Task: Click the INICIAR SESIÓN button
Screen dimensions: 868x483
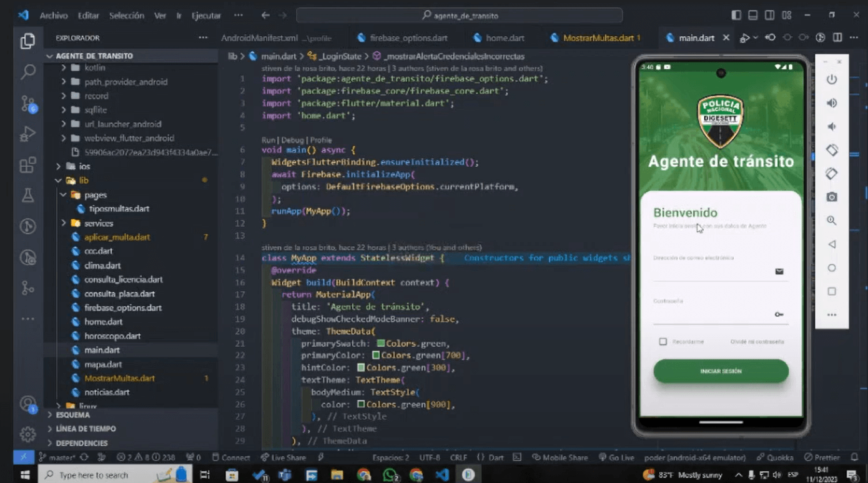Action: (721, 371)
